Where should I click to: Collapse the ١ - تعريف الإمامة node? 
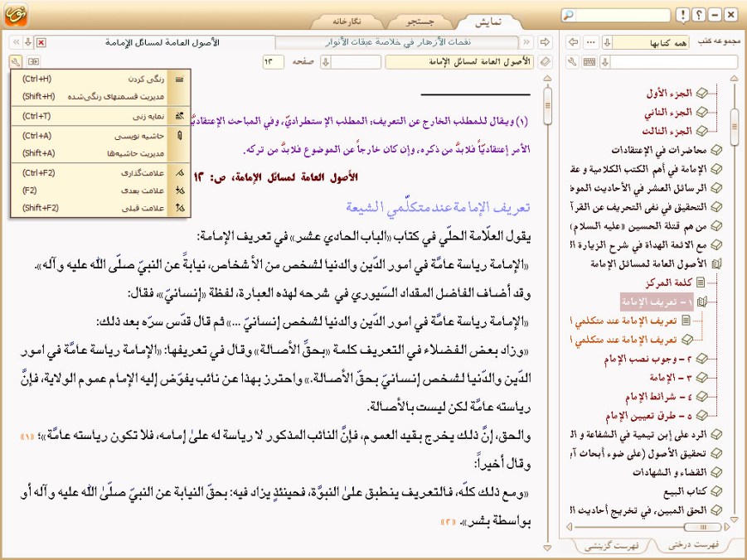[x=701, y=302]
